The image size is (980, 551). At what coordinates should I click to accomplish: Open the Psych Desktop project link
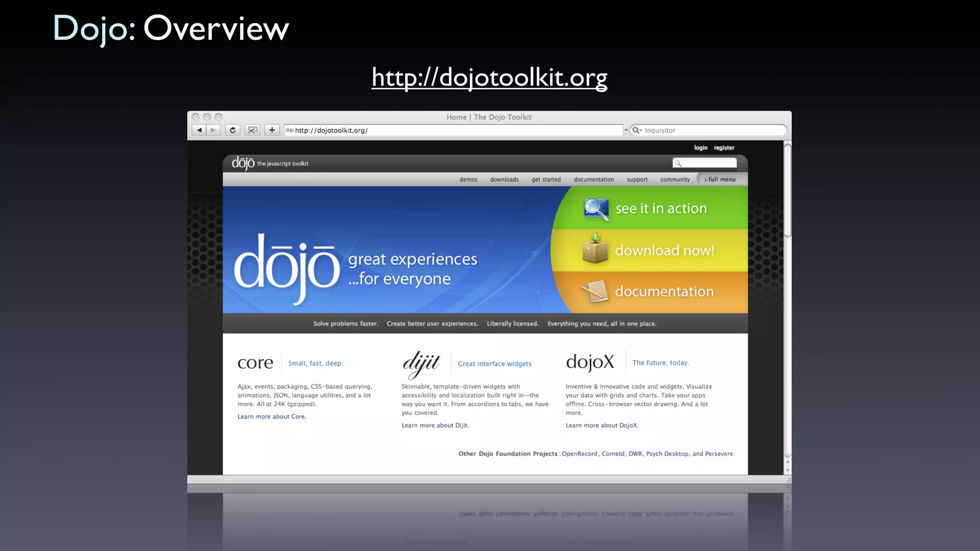pos(667,453)
